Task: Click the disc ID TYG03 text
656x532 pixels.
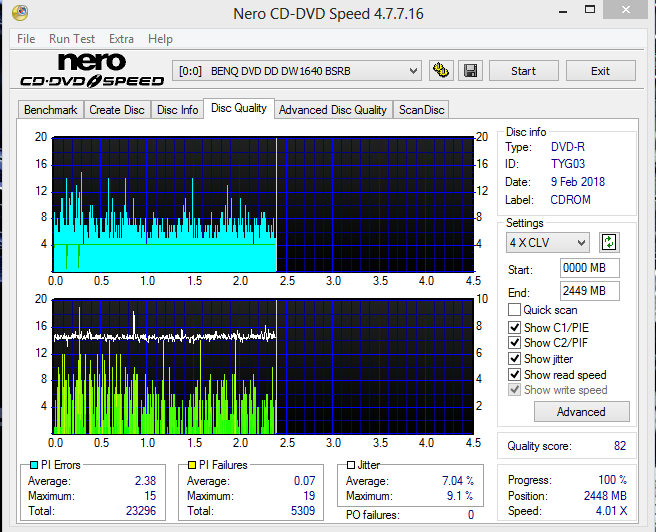Action: [x=568, y=164]
